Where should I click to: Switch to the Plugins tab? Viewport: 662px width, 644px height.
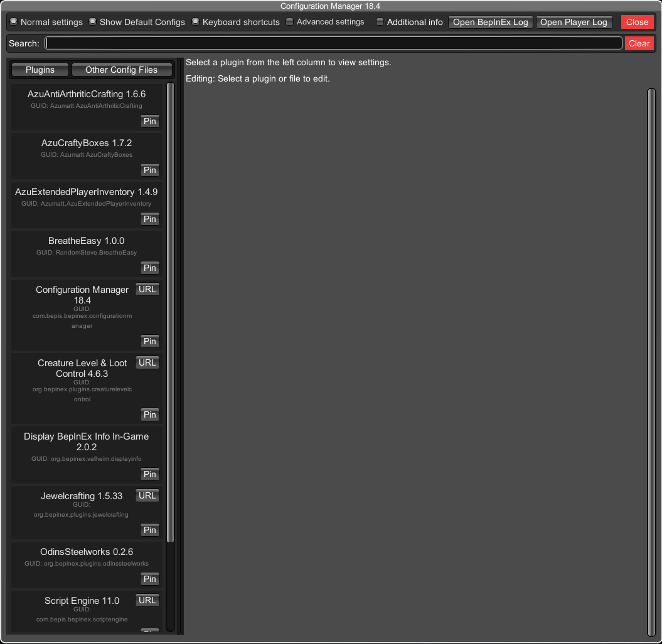[40, 70]
